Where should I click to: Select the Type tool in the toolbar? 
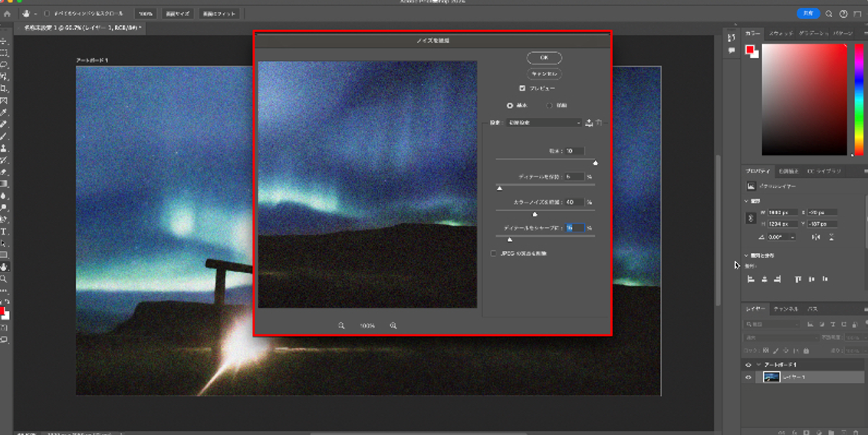4,231
